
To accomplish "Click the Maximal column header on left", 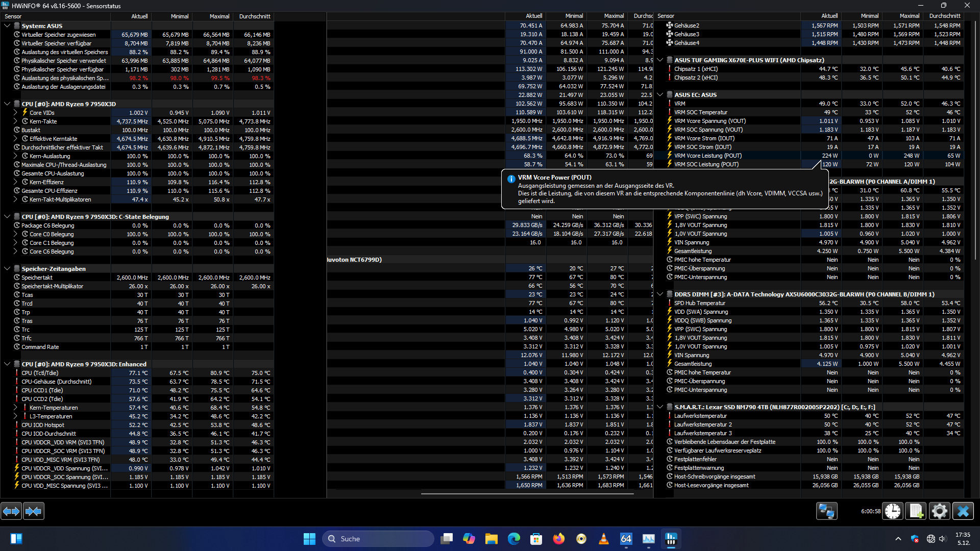I will pyautogui.click(x=219, y=16).
